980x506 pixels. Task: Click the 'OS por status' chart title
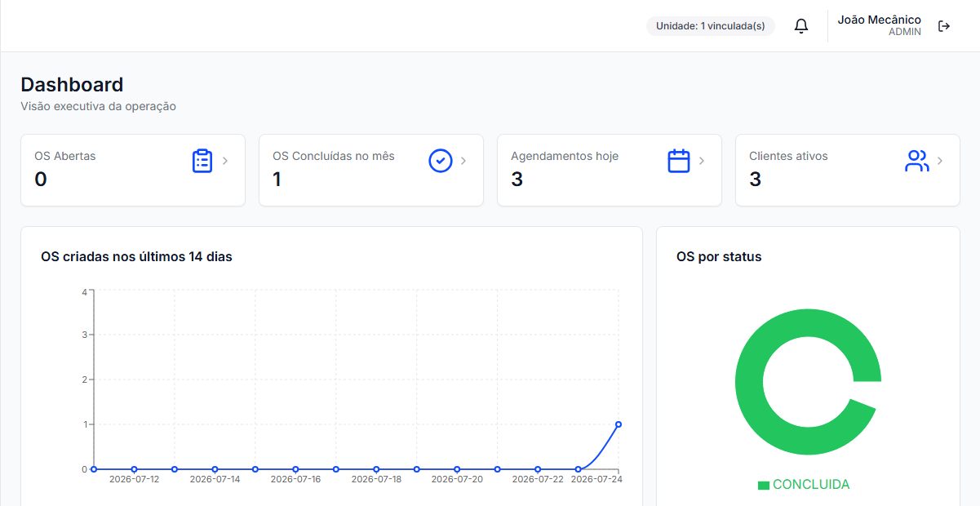pyautogui.click(x=719, y=257)
